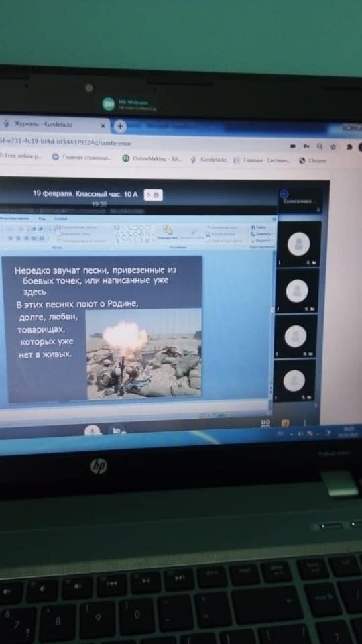Toggle the camera button next to microphone
Image resolution: width=362 pixels, height=644 pixels.
point(117,429)
